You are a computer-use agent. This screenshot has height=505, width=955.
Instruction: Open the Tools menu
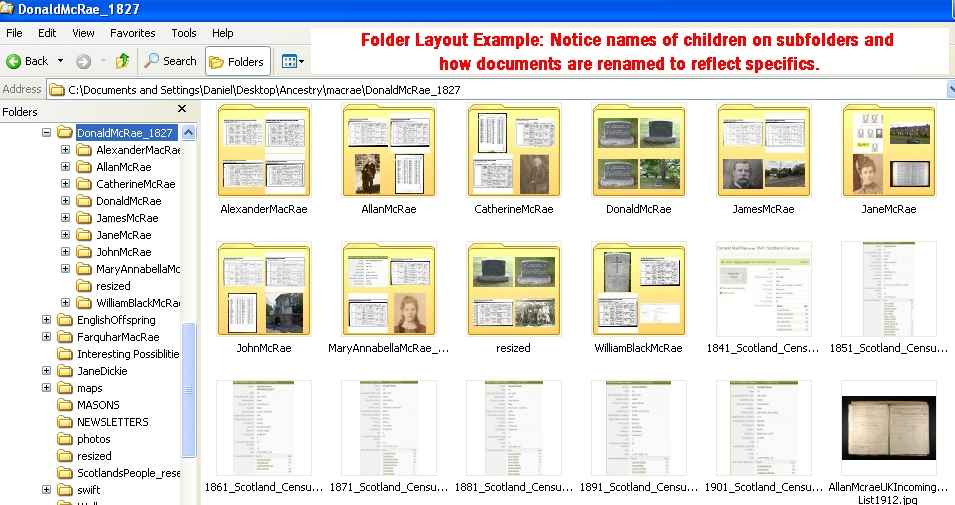[184, 33]
